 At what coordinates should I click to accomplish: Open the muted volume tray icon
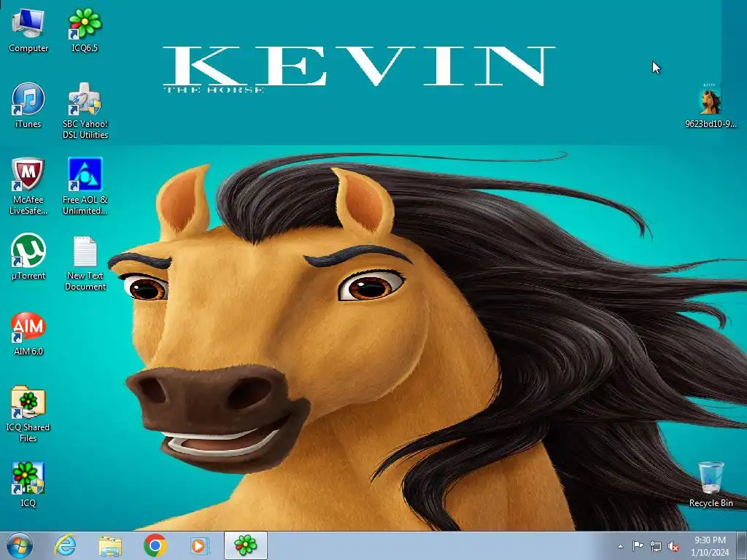point(673,547)
